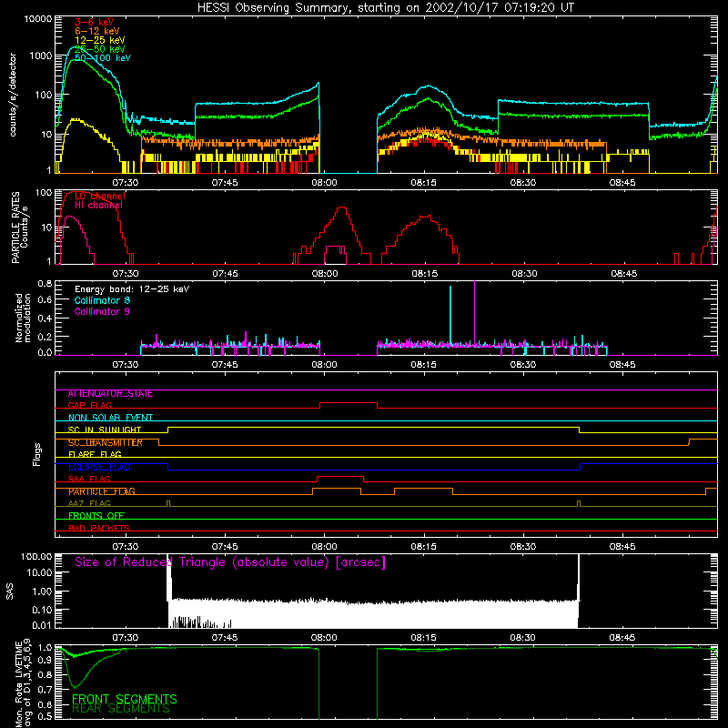Viewport: 728px width, 728px height.
Task: Click the 0.7 tick in livetime plot
Action: (x=45, y=689)
